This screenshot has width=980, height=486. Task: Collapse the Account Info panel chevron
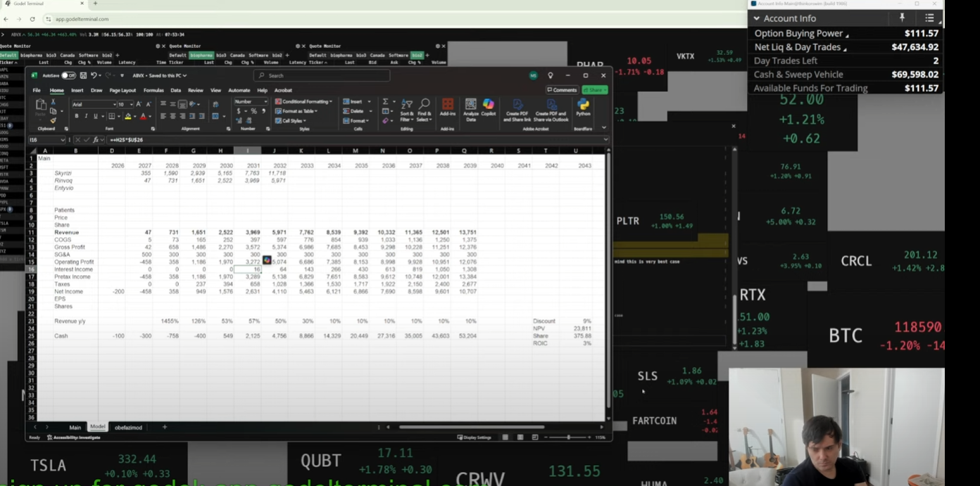[x=757, y=18]
